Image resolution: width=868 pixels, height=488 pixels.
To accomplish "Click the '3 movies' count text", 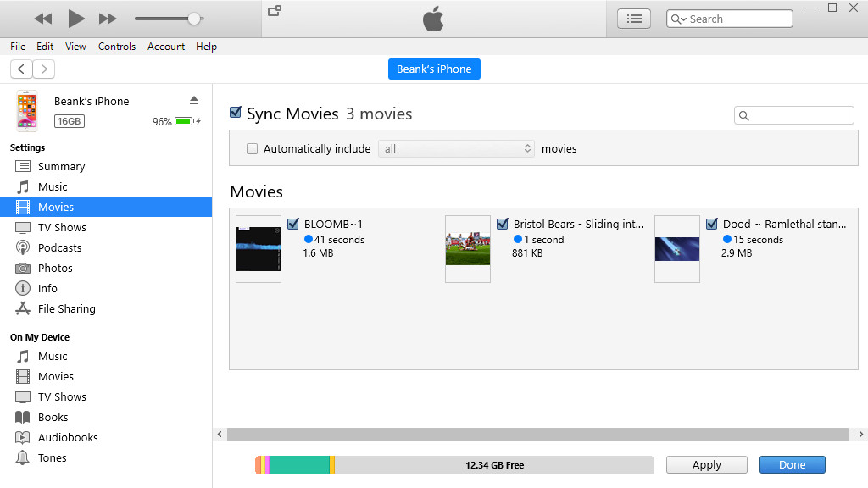I will pos(379,114).
